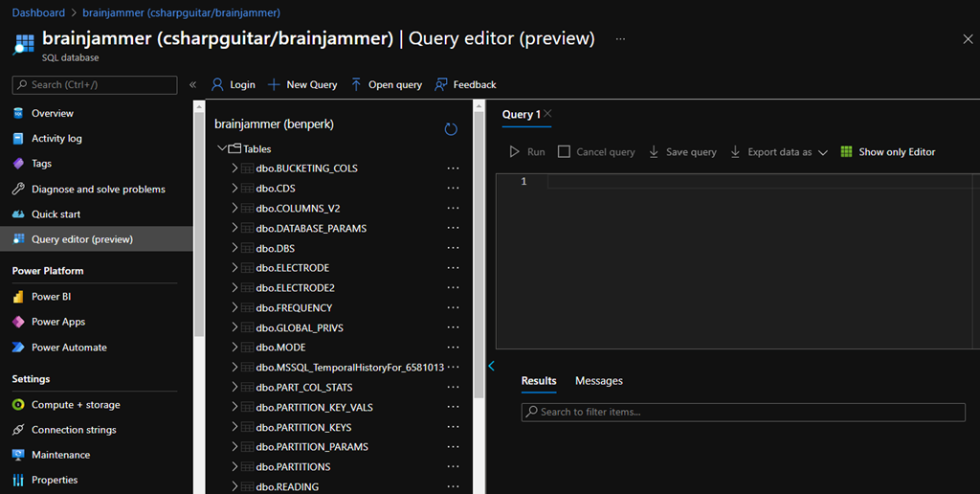The image size is (980, 494).
Task: Open Diagnose and solve problems
Action: [x=97, y=189]
